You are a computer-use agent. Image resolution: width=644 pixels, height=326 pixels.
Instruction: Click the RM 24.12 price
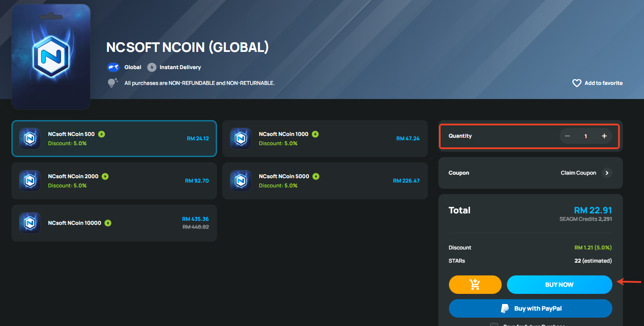pos(198,139)
